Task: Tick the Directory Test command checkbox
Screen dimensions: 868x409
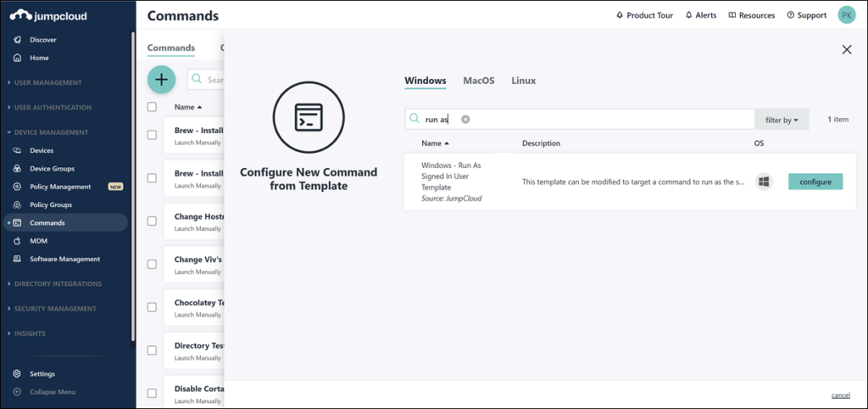Action: click(153, 350)
